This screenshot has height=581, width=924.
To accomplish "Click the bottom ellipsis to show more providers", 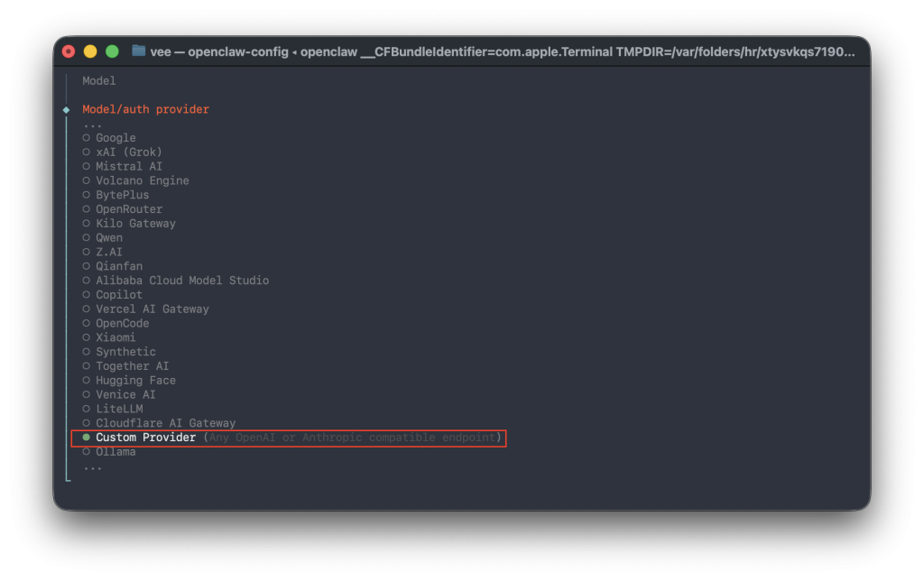I will pyautogui.click(x=92, y=466).
